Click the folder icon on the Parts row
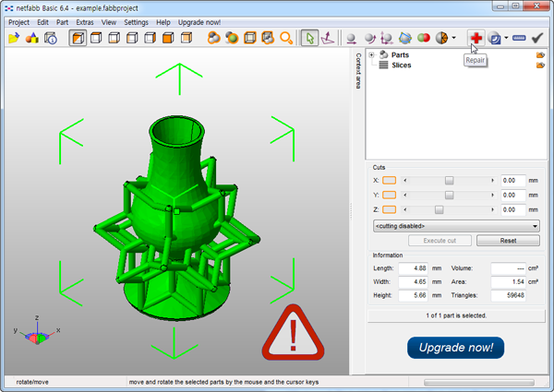This screenshot has width=554, height=392. click(540, 55)
